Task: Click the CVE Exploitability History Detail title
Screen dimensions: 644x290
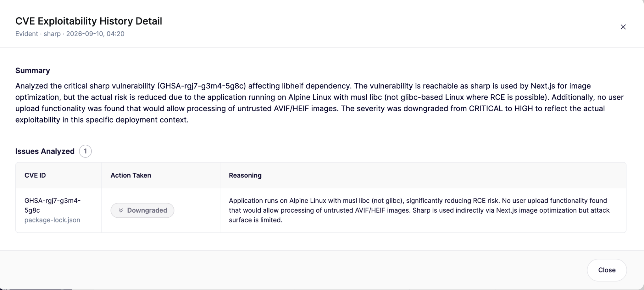Action: tap(89, 21)
